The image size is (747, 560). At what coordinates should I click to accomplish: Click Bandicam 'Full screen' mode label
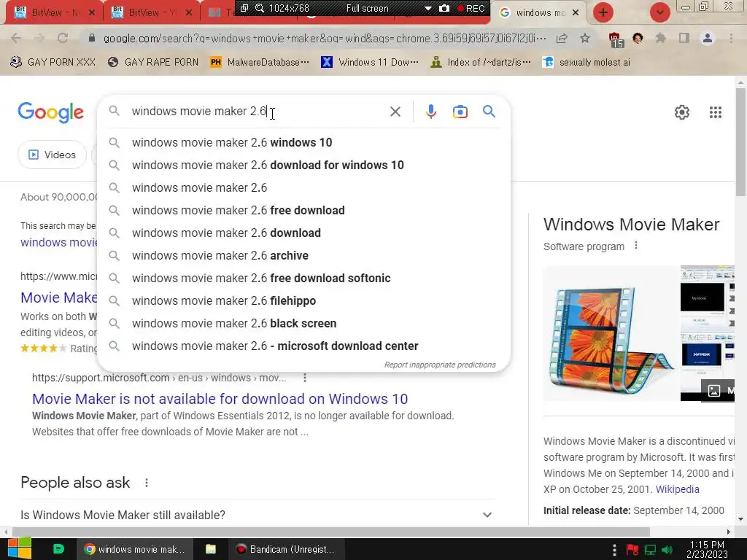367,8
